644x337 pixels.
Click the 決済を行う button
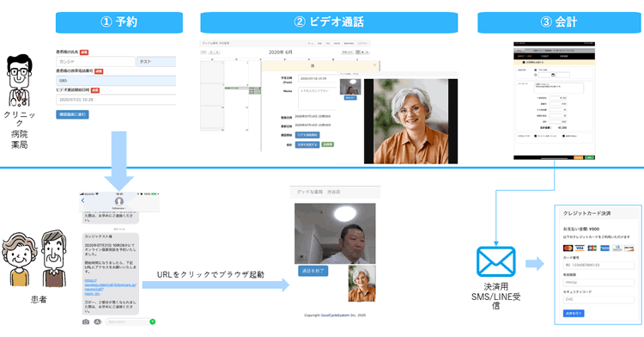(x=574, y=313)
